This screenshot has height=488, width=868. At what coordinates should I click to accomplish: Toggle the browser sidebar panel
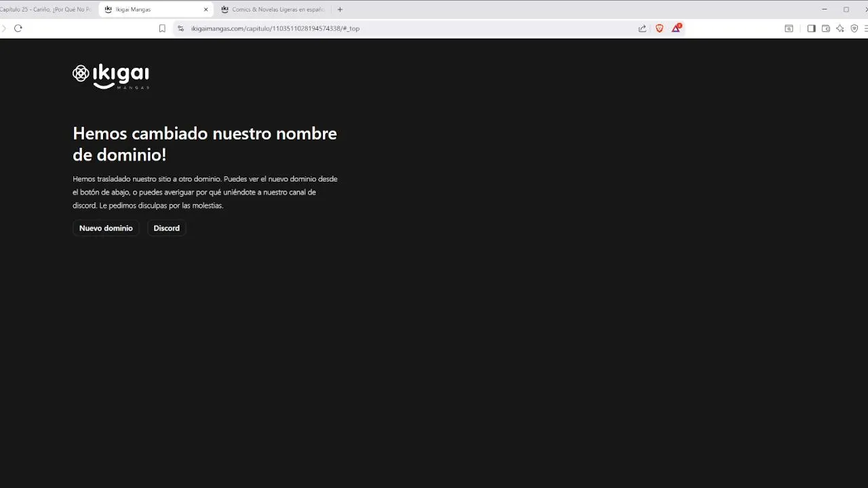pos(811,28)
